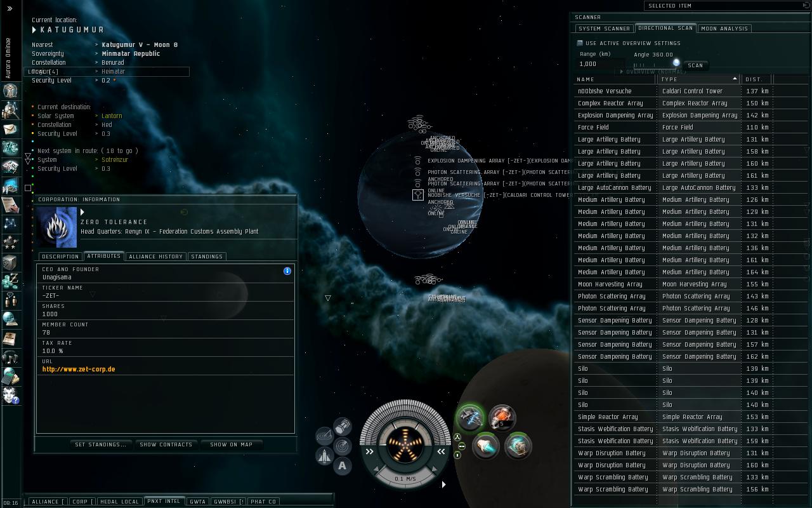Screen dimensions: 812x508
Task: Open the Standings tab
Action: coord(207,257)
